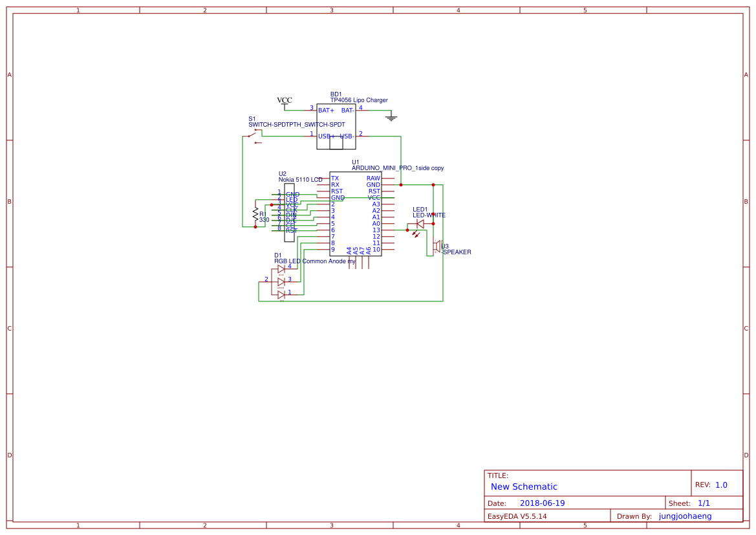Click the ground symbol near BAT-
The height and width of the screenshot is (535, 756).
click(x=391, y=117)
